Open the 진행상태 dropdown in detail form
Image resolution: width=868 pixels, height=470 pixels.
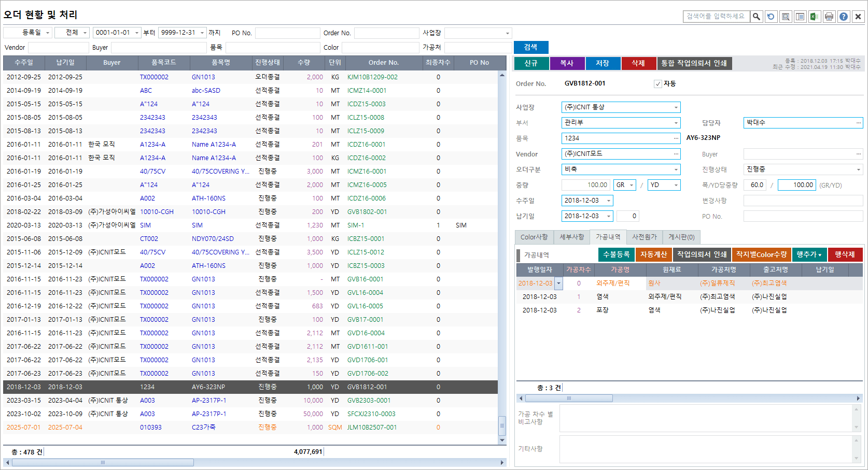[858, 169]
